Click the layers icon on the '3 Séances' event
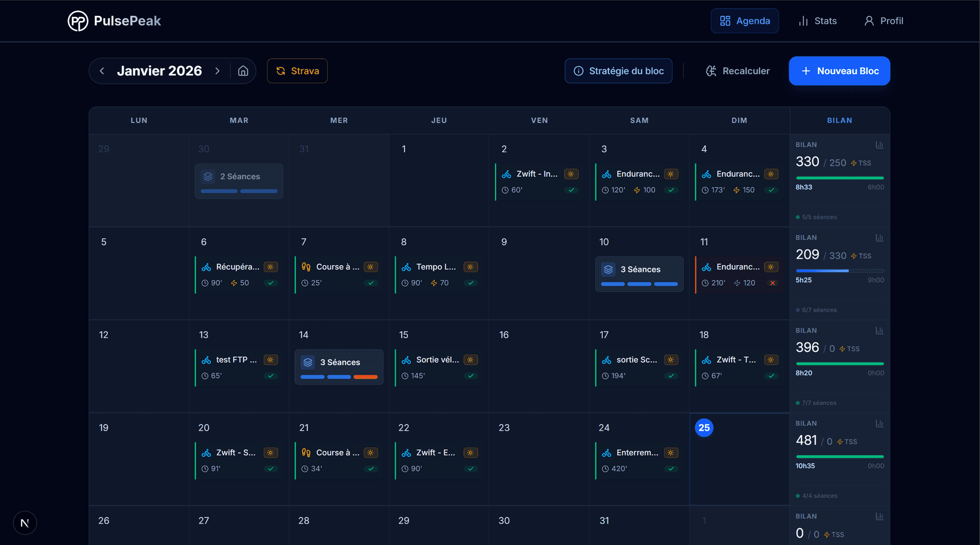The width and height of the screenshot is (980, 545). [x=608, y=269]
